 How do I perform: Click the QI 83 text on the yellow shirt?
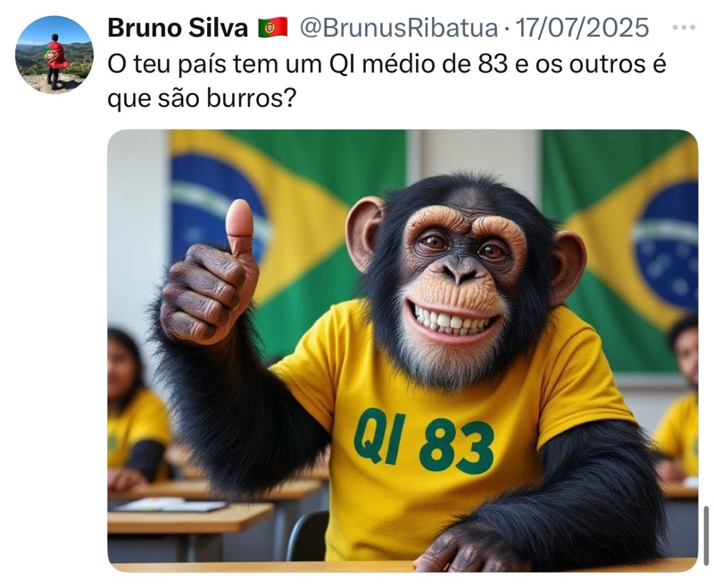click(x=424, y=441)
